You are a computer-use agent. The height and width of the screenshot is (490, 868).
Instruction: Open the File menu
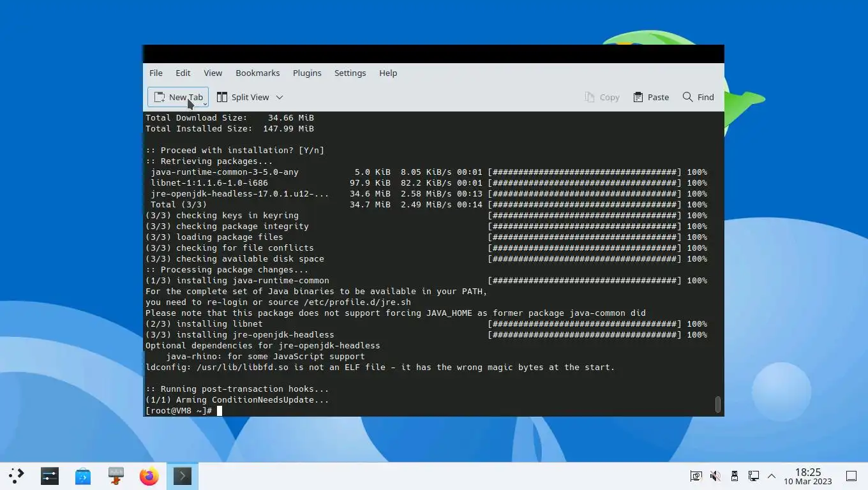pos(156,73)
